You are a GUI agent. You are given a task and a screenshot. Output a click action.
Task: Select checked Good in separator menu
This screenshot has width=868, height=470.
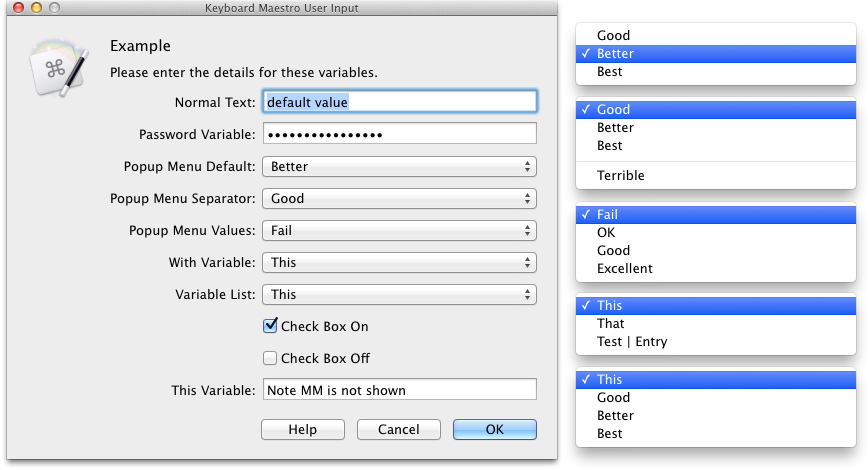click(x=716, y=110)
